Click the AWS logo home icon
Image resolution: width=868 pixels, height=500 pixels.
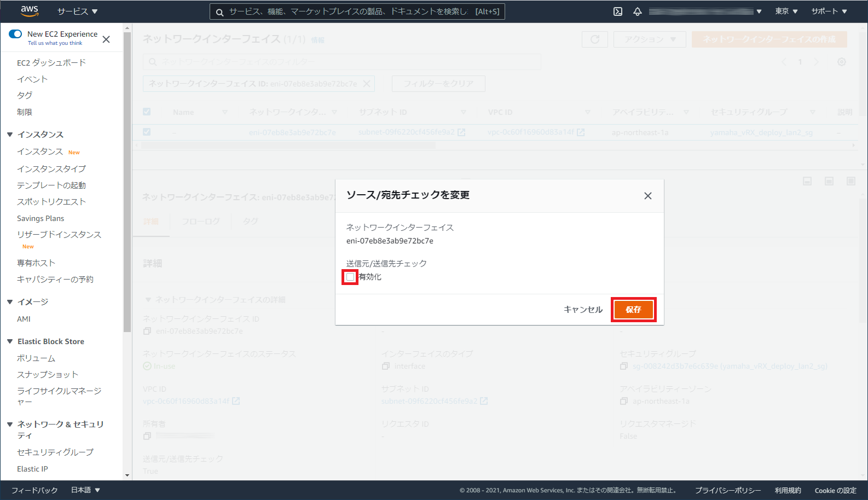(x=30, y=11)
